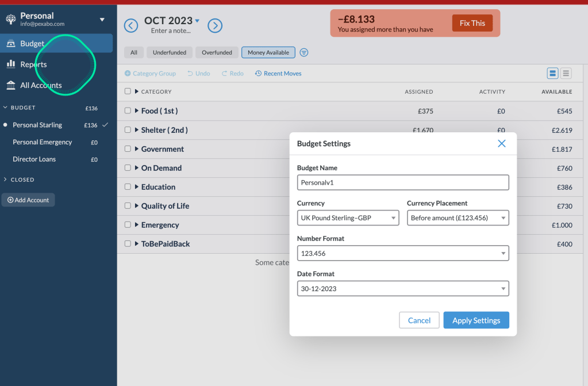Switch to the expanded row view icon
This screenshot has height=386, width=588.
click(x=552, y=73)
